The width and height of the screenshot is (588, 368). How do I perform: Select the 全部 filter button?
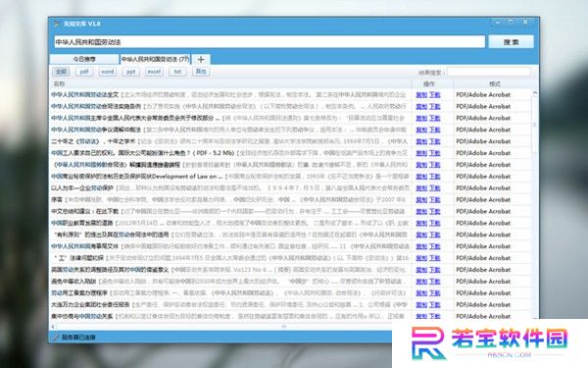61,72
